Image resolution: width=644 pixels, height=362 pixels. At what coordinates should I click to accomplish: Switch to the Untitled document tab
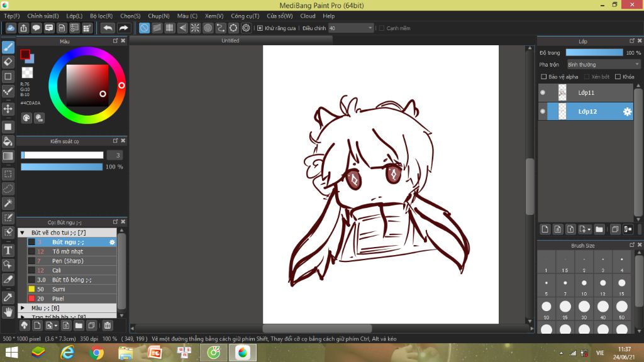[230, 41]
